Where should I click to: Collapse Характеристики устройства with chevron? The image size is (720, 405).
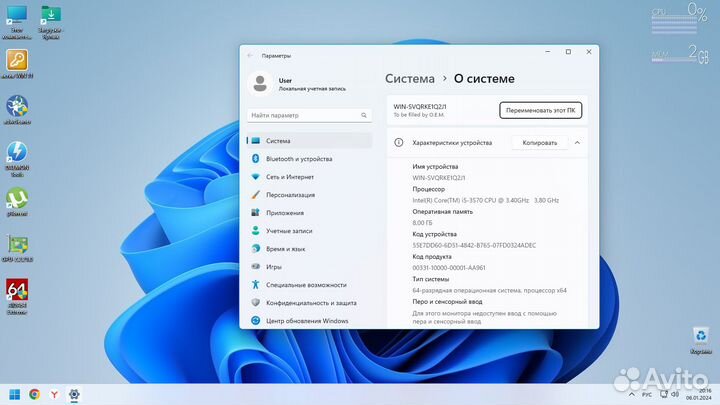(577, 143)
